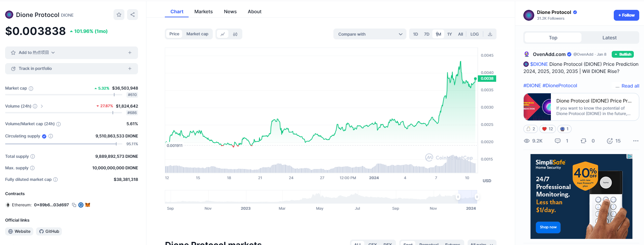This screenshot has height=245, width=644.
Task: Select 1D time range
Action: point(416,34)
